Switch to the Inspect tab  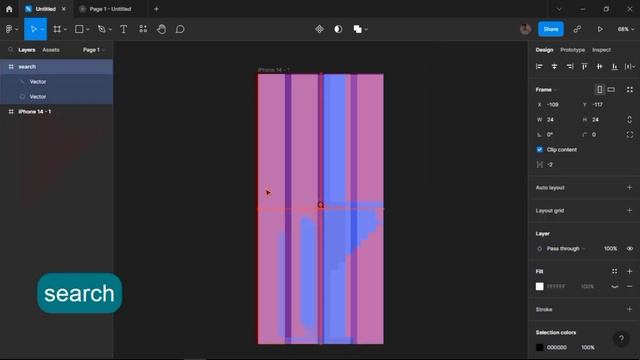[x=601, y=50]
